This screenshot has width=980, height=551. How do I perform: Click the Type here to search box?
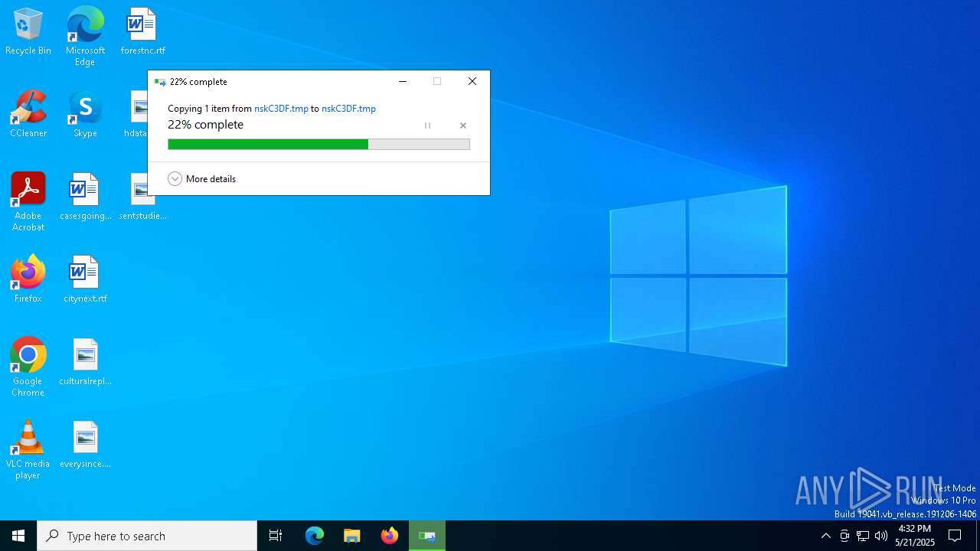point(147,536)
